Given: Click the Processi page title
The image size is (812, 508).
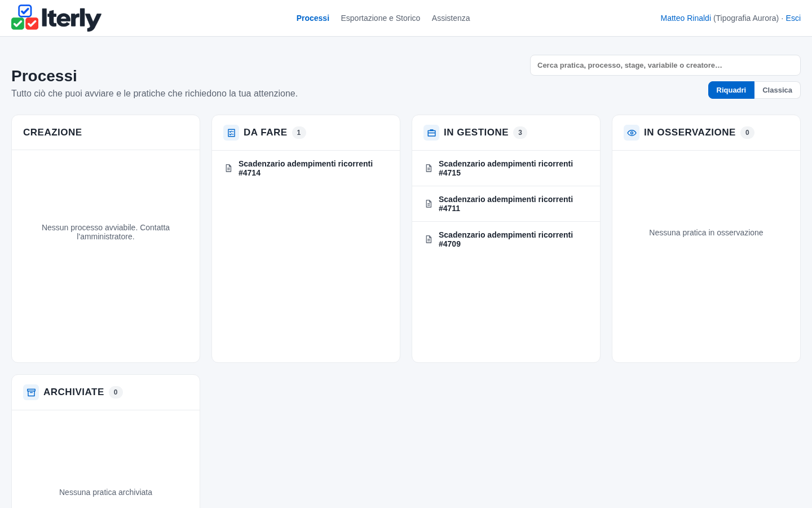Looking at the screenshot, I should [44, 76].
